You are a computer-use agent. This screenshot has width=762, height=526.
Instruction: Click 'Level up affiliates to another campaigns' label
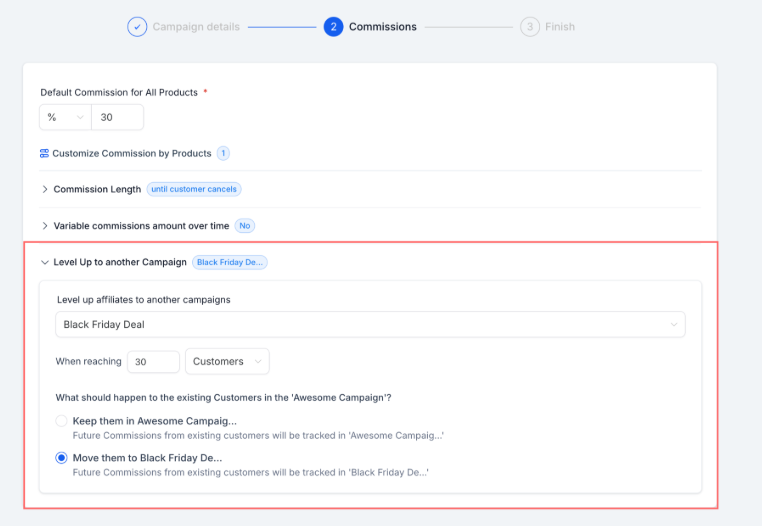point(144,300)
